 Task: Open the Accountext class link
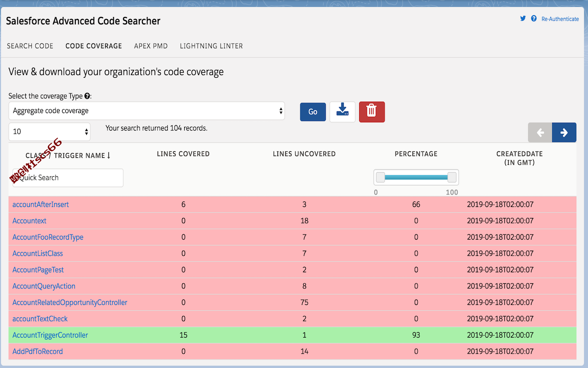click(x=29, y=221)
